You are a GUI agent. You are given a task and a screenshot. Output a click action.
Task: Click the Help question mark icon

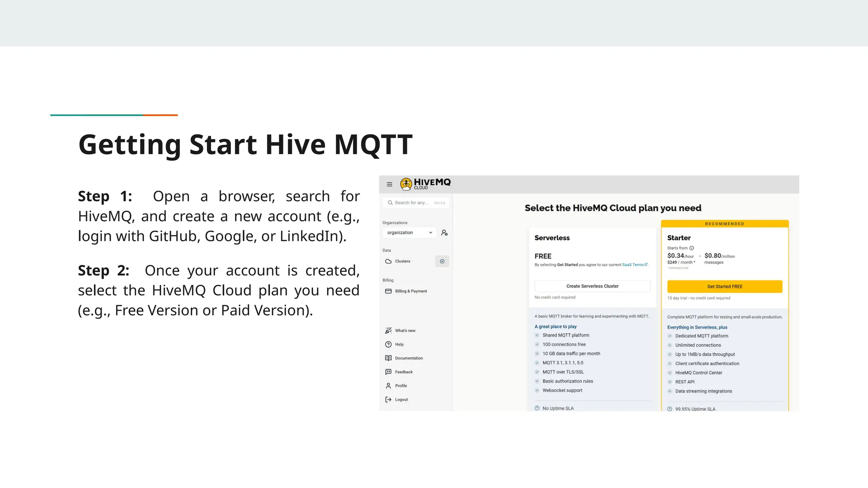(388, 344)
